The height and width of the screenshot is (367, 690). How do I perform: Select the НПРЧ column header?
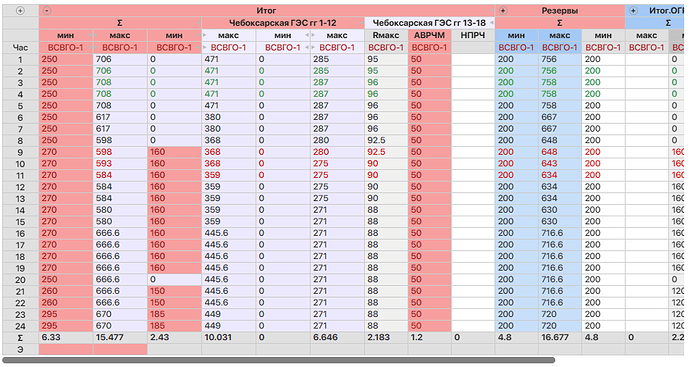pyautogui.click(x=473, y=35)
